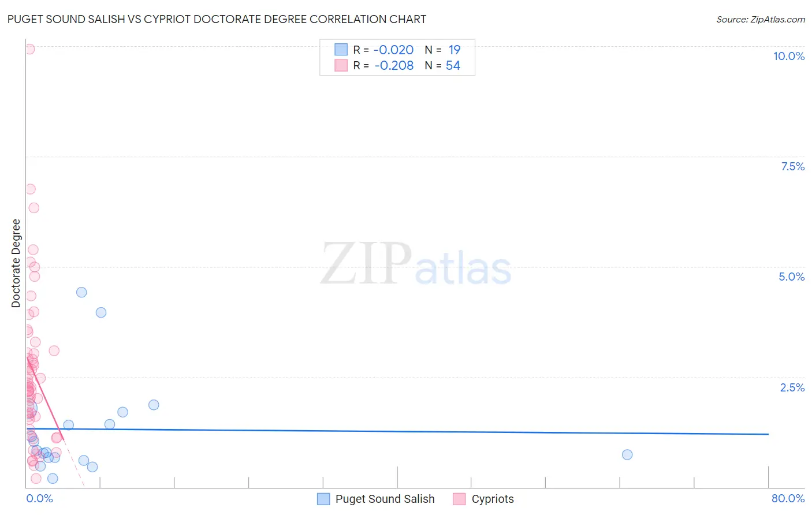Click the 10.0% y-axis label
This screenshot has height=515, width=812.
tap(789, 56)
